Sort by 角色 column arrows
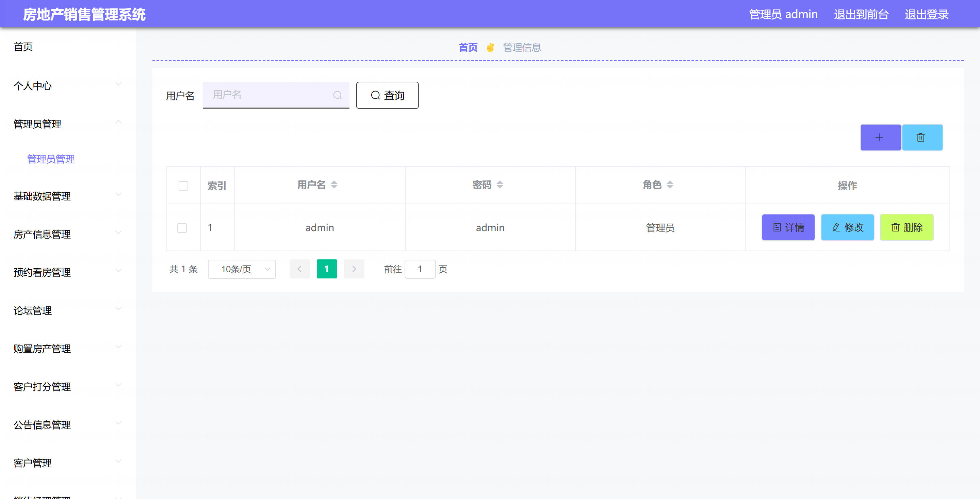The image size is (980, 499). (670, 185)
